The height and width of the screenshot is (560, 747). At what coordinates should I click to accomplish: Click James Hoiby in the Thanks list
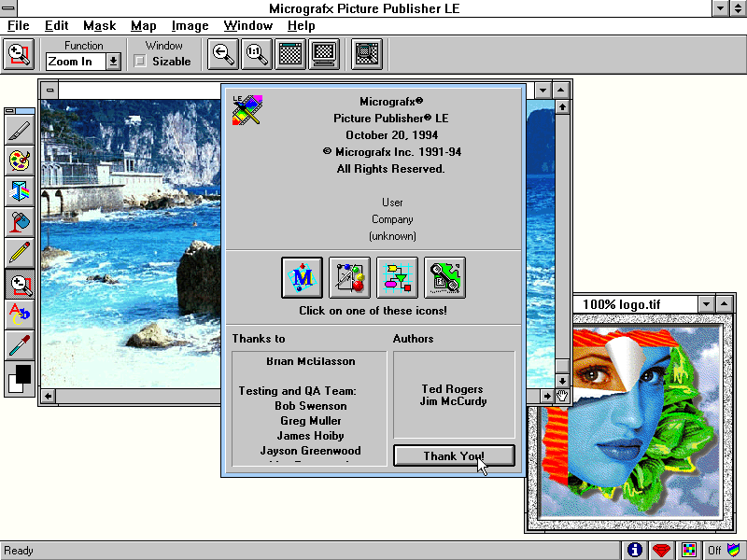[311, 436]
